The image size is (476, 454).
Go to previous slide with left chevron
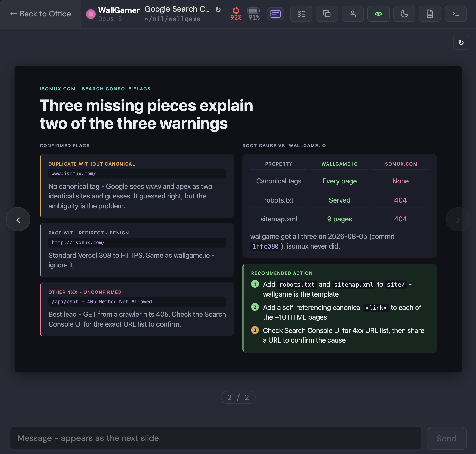(x=18, y=220)
